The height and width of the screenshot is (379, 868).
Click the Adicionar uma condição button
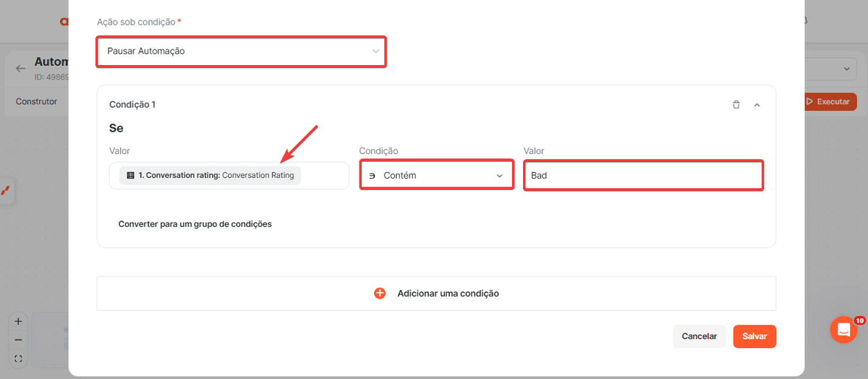point(436,294)
